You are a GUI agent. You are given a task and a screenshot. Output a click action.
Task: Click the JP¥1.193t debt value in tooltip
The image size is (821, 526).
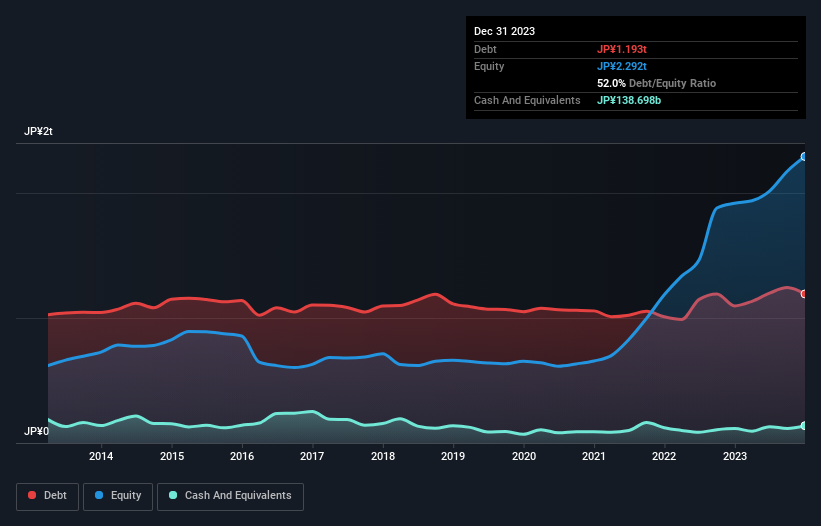[x=622, y=49]
